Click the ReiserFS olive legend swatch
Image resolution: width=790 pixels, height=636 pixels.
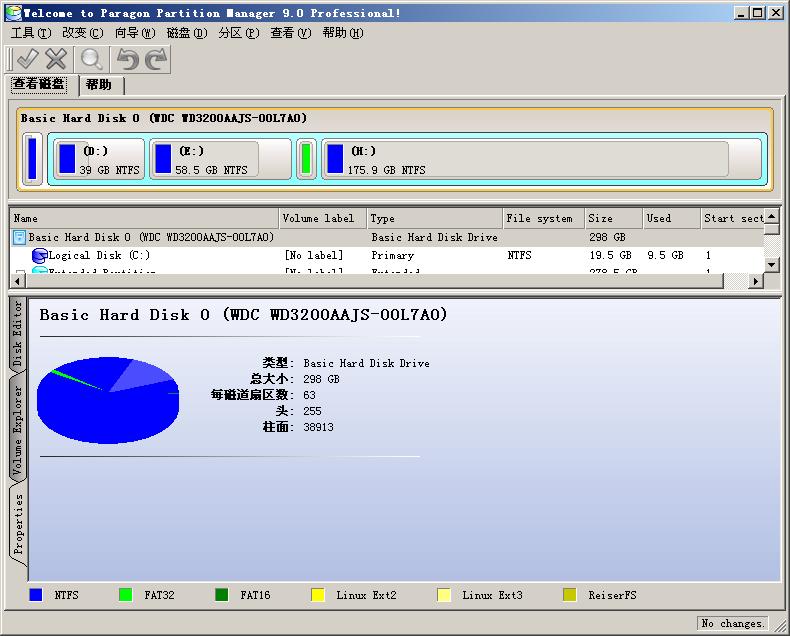click(570, 595)
